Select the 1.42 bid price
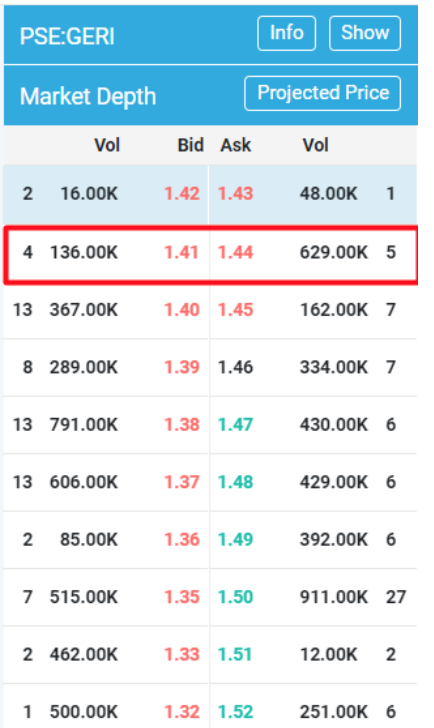The width and height of the screenshot is (434, 728). coord(182,194)
